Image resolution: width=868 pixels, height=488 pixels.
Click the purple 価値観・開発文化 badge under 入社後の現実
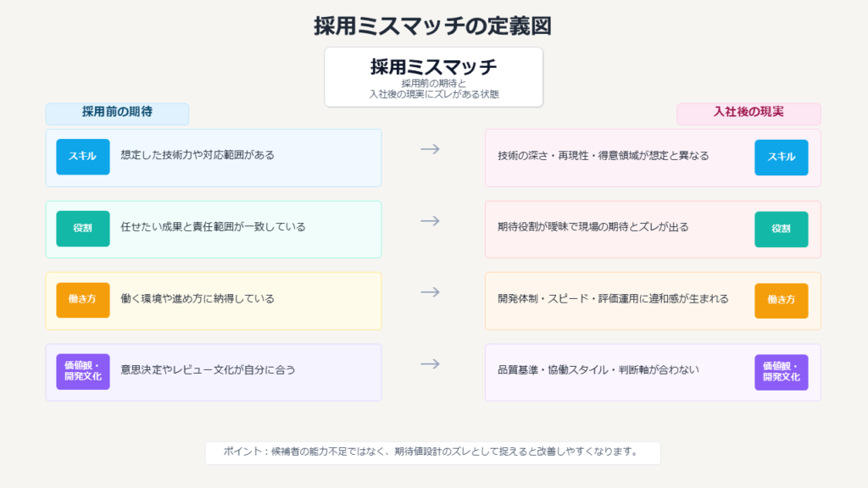781,372
